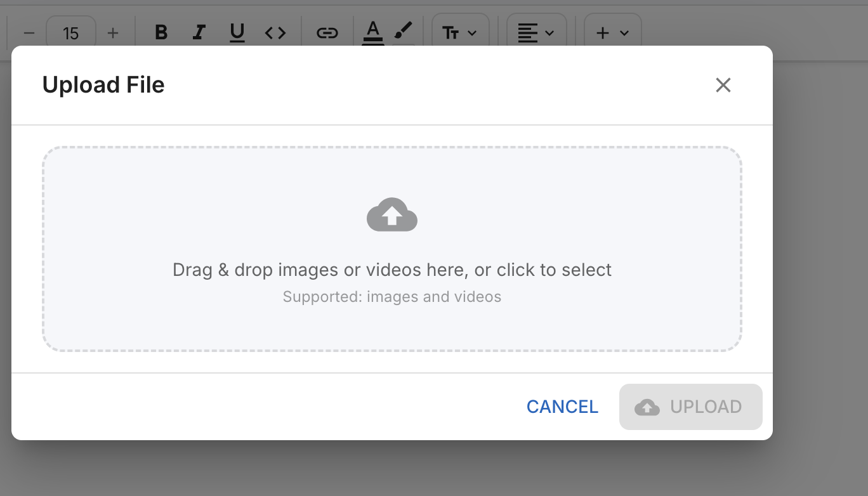
Task: Close the Upload File dialog with X
Action: 723,85
